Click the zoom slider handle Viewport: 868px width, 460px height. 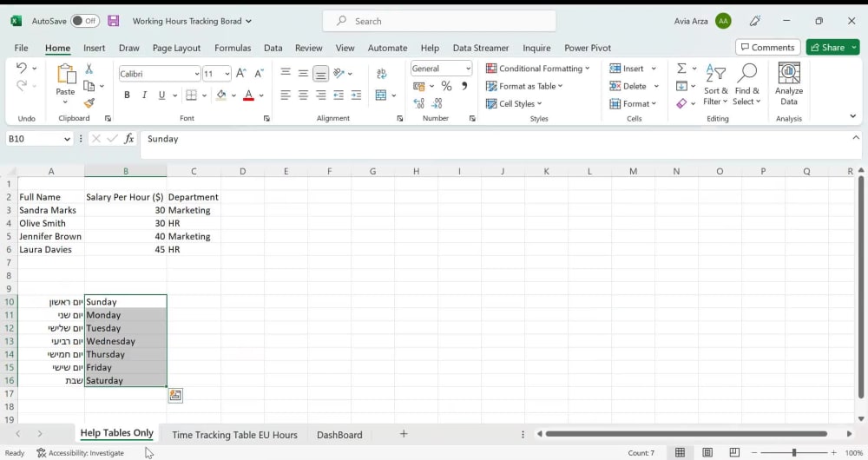click(x=794, y=453)
